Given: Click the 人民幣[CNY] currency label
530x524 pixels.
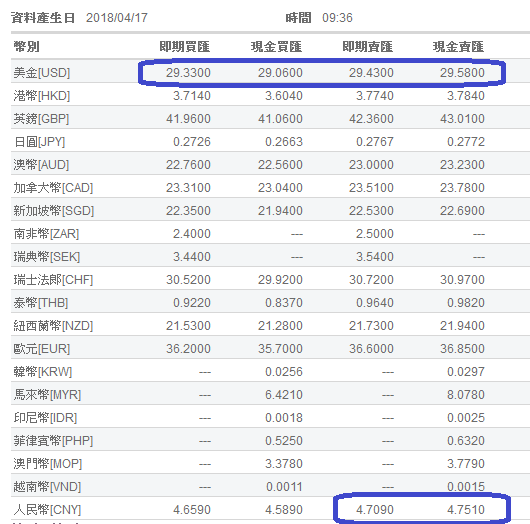Looking at the screenshot, I should click(47, 510).
